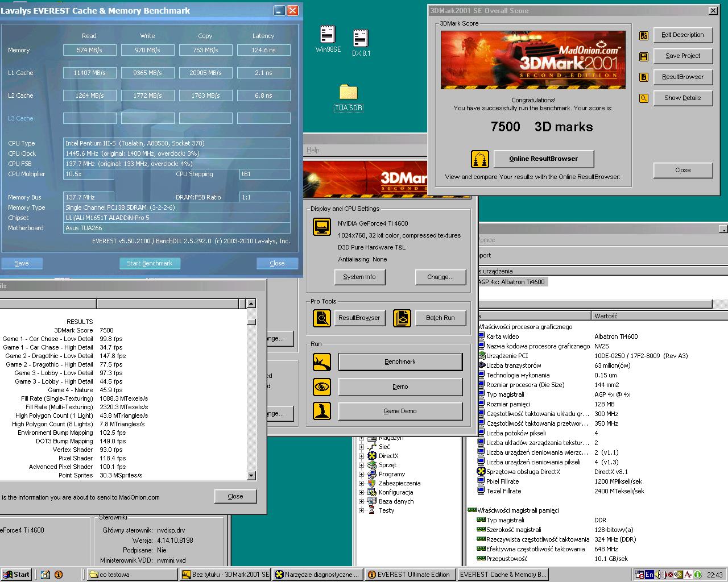Switch to the co testowa folder taskbar item

(133, 575)
